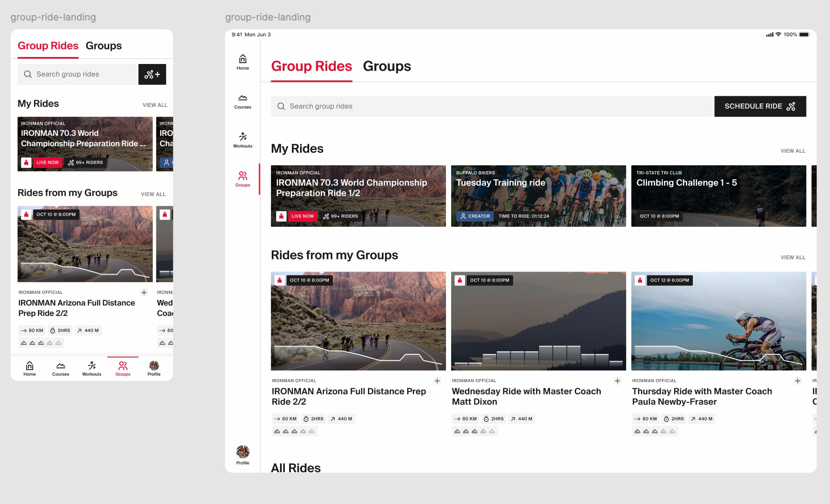The width and height of the screenshot is (830, 504).
Task: Click the mobile Search group rides field
Action: click(x=78, y=74)
